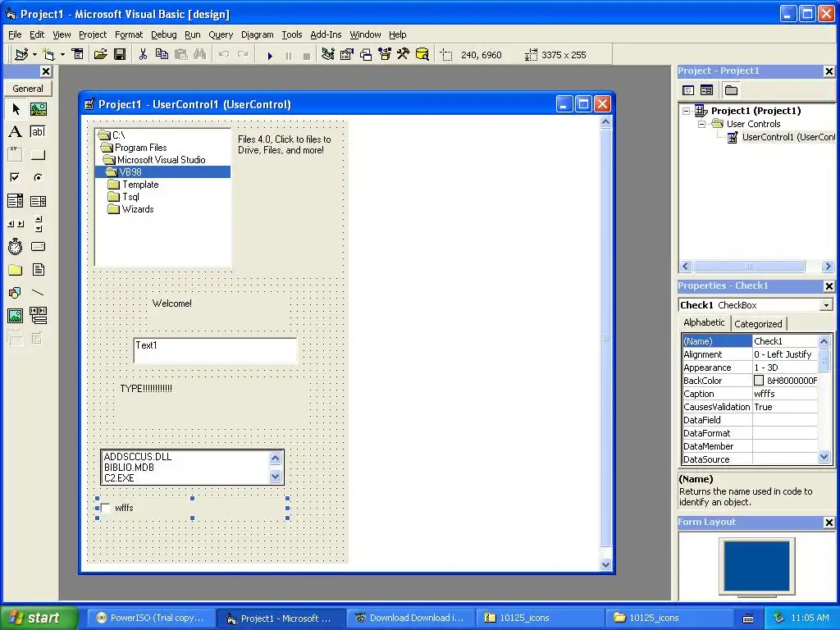Switch to the Alphabetic properties tab
The image size is (840, 630).
[704, 322]
